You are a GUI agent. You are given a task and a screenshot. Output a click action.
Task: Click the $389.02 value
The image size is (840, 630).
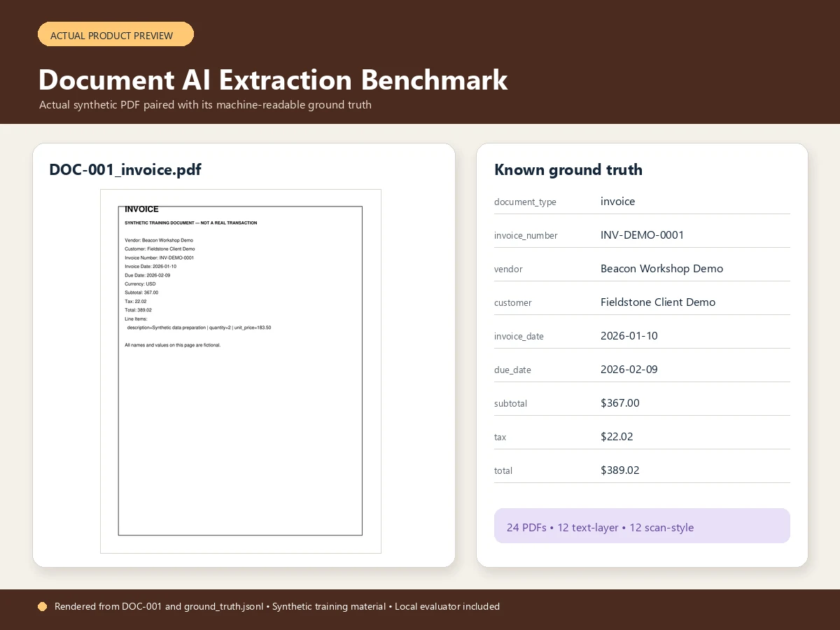(x=619, y=470)
